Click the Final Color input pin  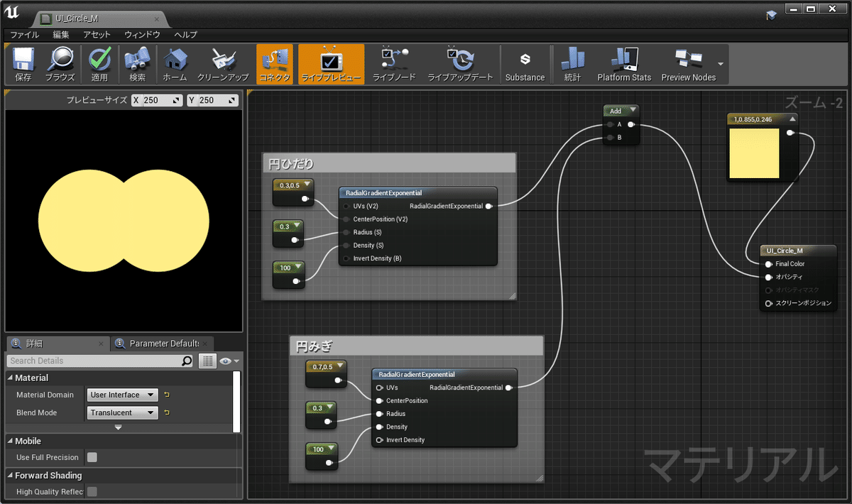click(768, 264)
